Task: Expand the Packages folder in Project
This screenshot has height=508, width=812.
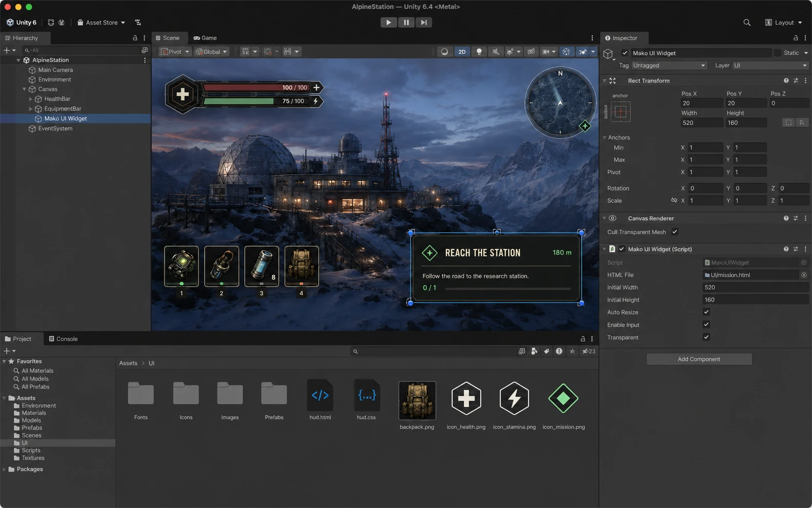Action: pos(5,469)
